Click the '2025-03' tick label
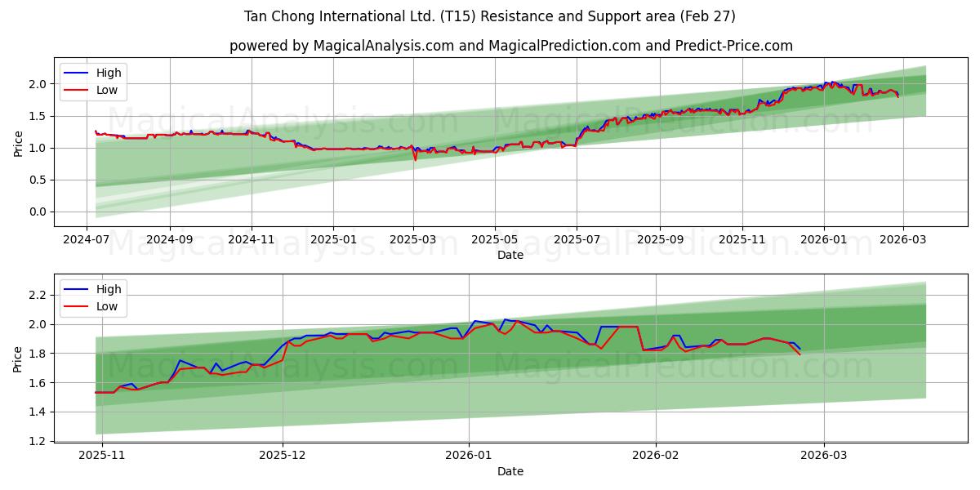 click(413, 240)
